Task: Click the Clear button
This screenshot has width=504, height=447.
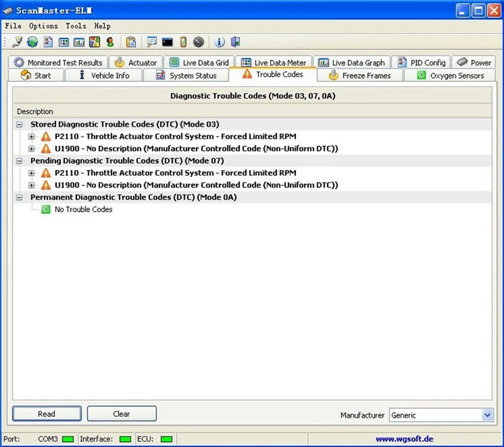Action: pyautogui.click(x=122, y=413)
